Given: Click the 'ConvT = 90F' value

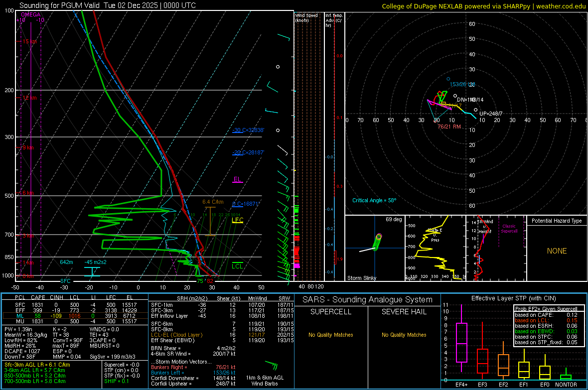Looking at the screenshot, I should [68, 340].
